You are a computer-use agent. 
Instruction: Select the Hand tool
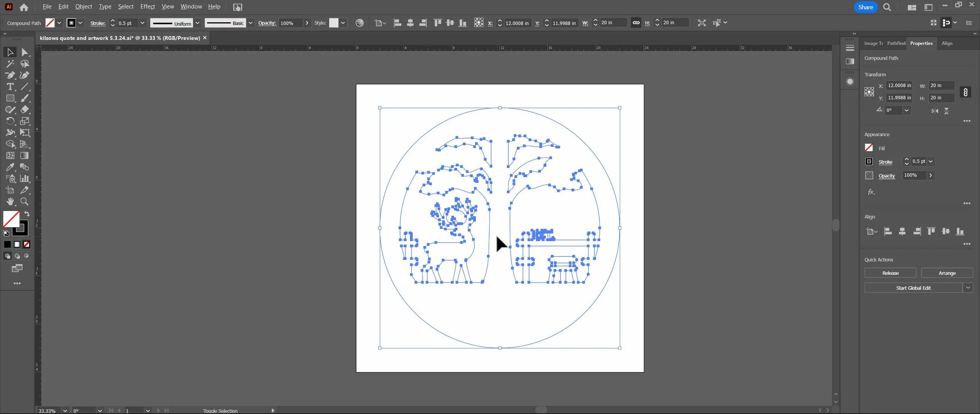click(x=10, y=202)
